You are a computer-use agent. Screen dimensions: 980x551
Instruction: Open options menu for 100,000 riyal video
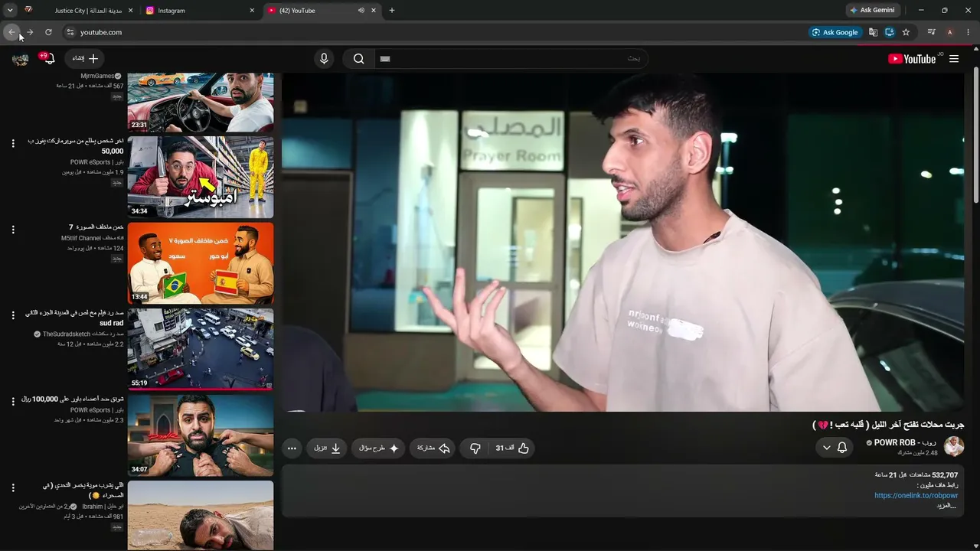[13, 402]
